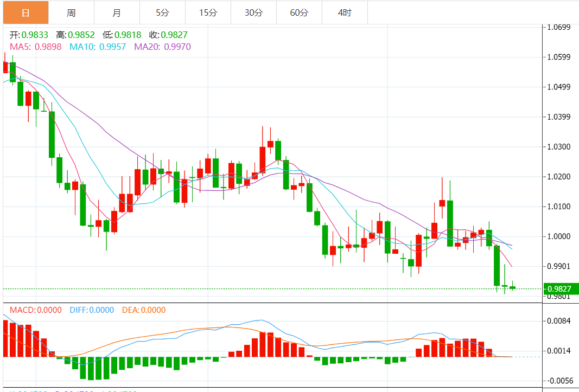Viewport: 579px width, 392px height.
Task: Click the 1.0499 price axis label
Action: (x=559, y=87)
